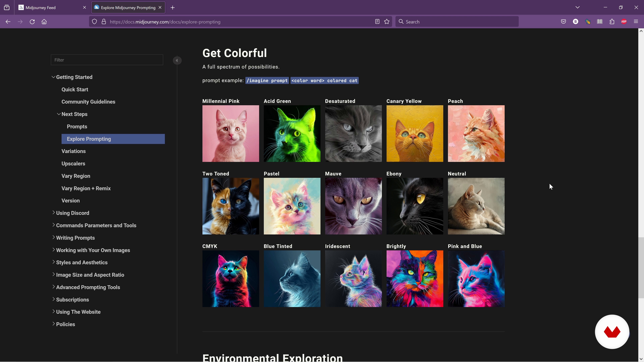The width and height of the screenshot is (644, 362).
Task: Switch to the Midjourney Feed tab
Action: click(x=52, y=8)
